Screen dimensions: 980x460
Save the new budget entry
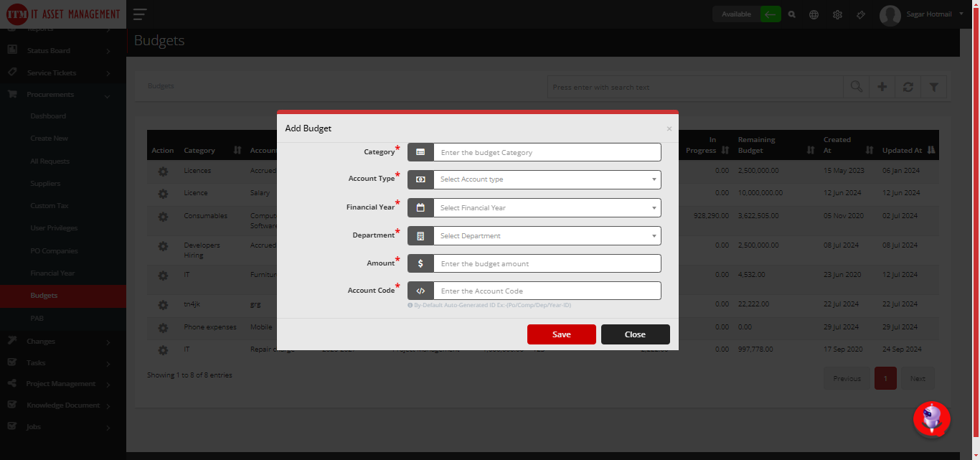561,334
